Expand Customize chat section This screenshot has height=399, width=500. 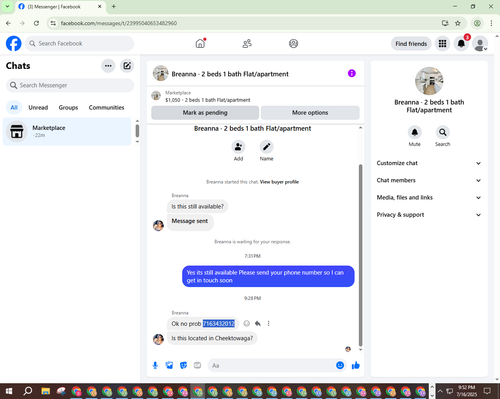429,163
